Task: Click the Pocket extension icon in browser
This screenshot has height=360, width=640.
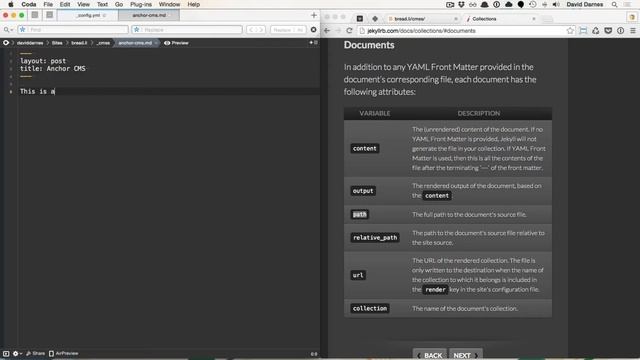Action: 608,31
